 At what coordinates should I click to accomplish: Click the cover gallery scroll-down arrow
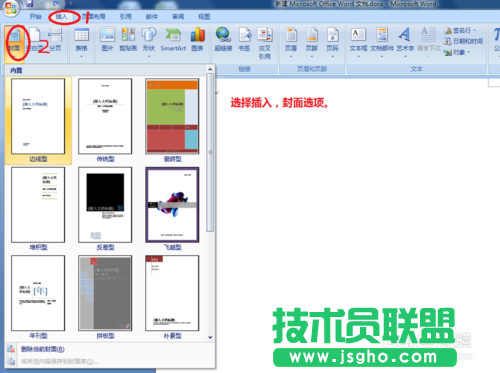(210, 337)
